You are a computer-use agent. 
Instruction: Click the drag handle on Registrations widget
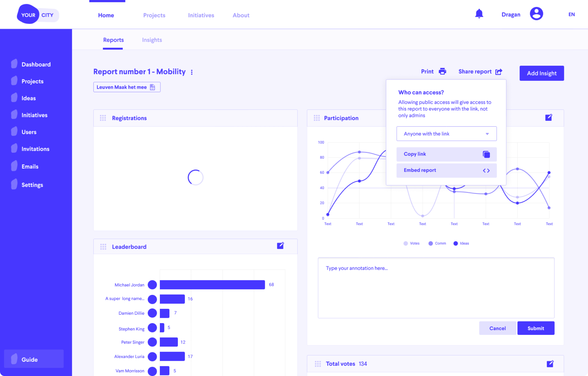click(103, 118)
